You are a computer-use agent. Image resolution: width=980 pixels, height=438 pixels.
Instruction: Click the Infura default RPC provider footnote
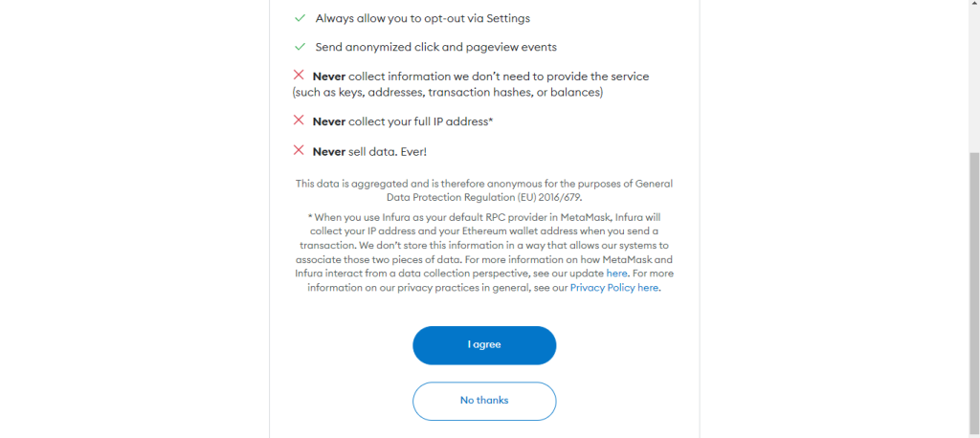[x=484, y=252]
